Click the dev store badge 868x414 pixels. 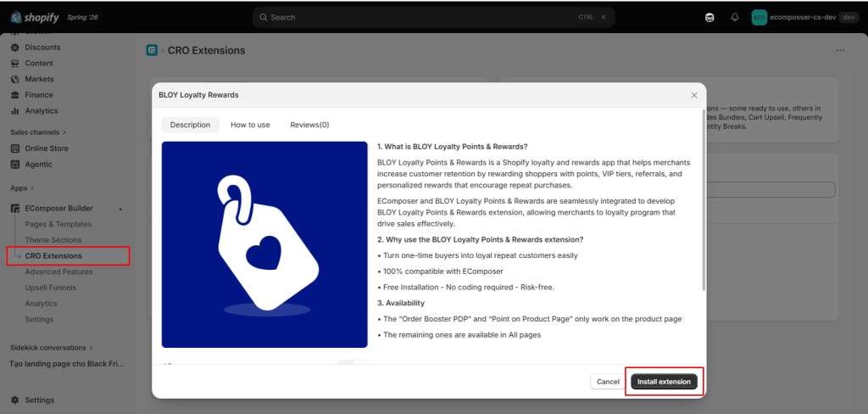coord(849,17)
